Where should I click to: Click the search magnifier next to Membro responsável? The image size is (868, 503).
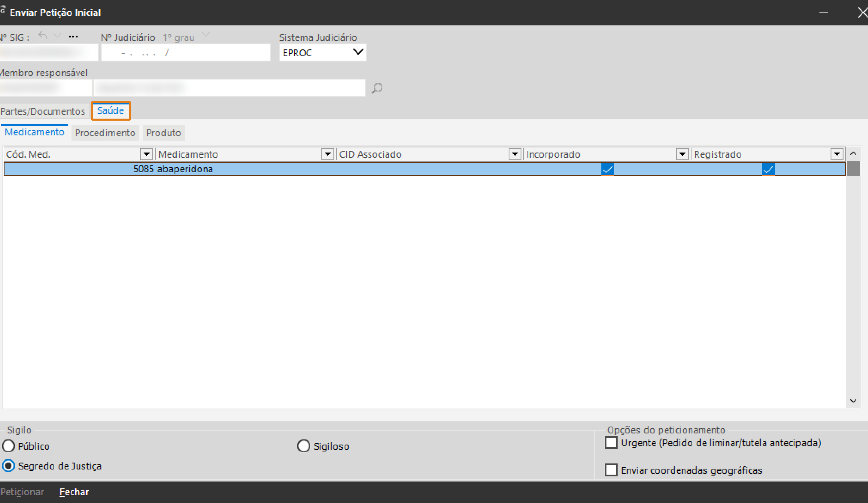pos(377,88)
